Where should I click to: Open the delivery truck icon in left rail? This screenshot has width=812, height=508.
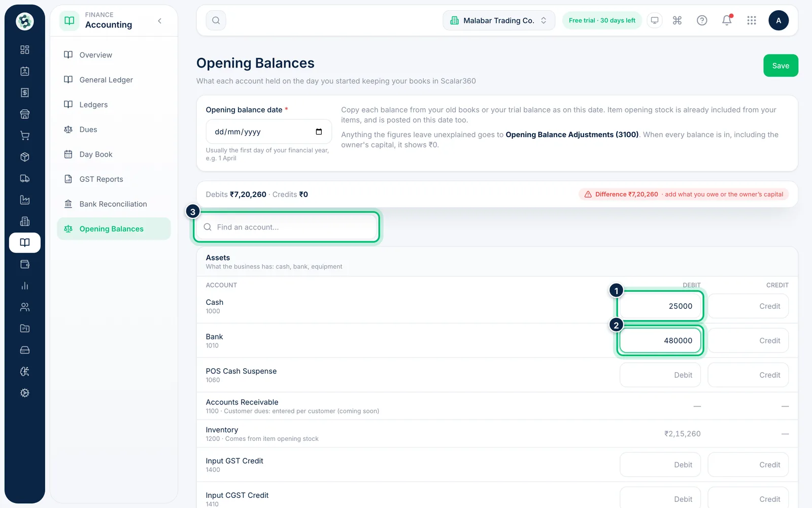[24, 178]
